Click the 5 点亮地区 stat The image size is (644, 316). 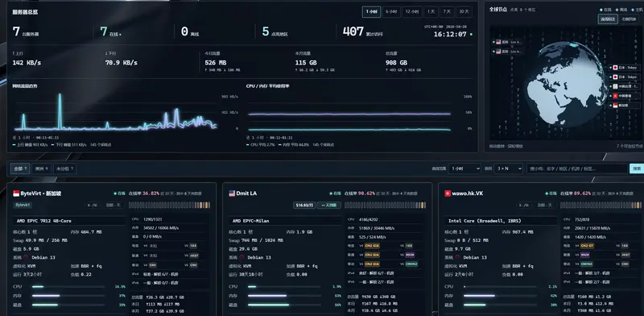(275, 31)
